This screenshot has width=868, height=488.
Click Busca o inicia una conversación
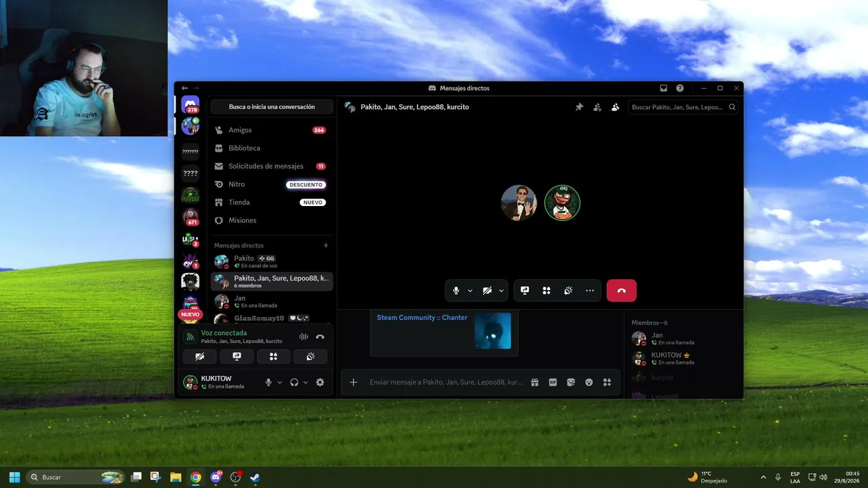pos(272,107)
